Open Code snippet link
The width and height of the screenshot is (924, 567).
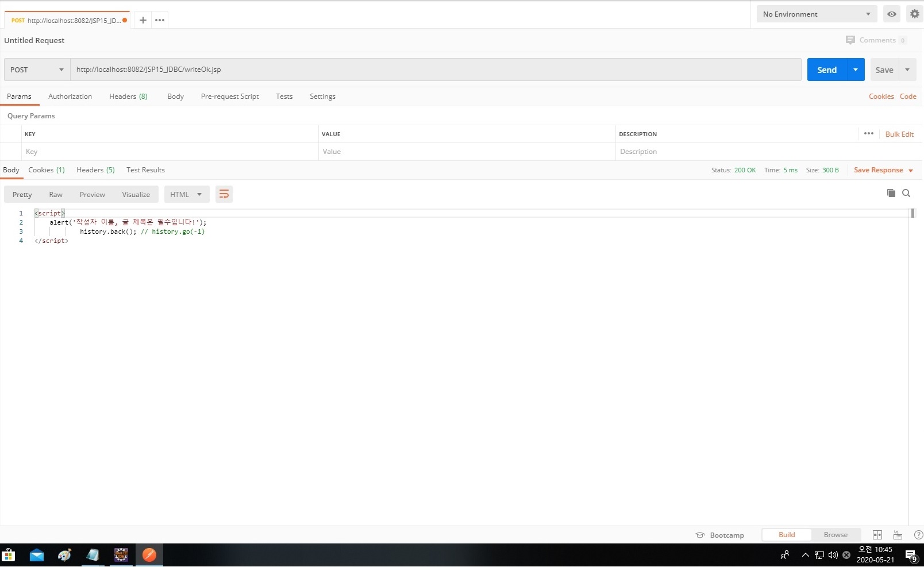[908, 97]
